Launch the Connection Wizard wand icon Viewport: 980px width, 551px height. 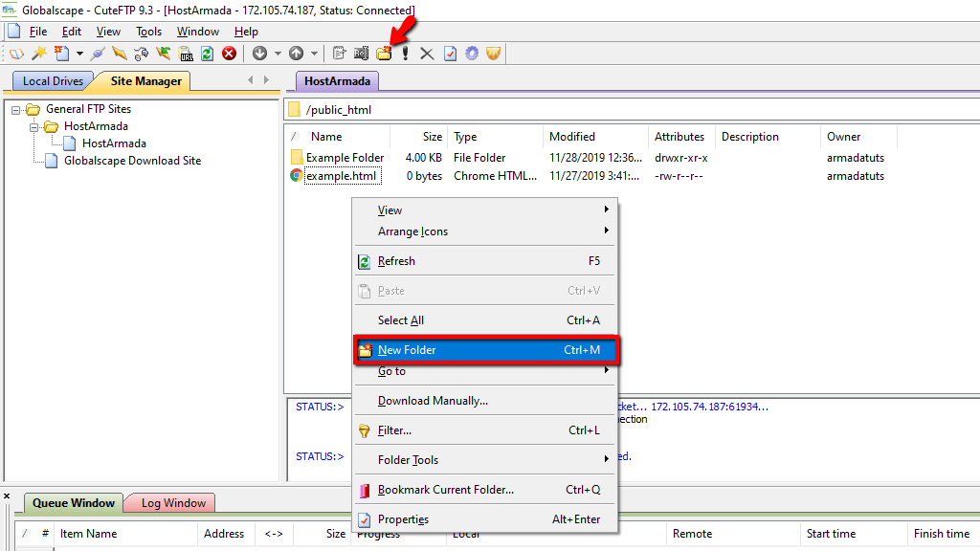(38, 54)
